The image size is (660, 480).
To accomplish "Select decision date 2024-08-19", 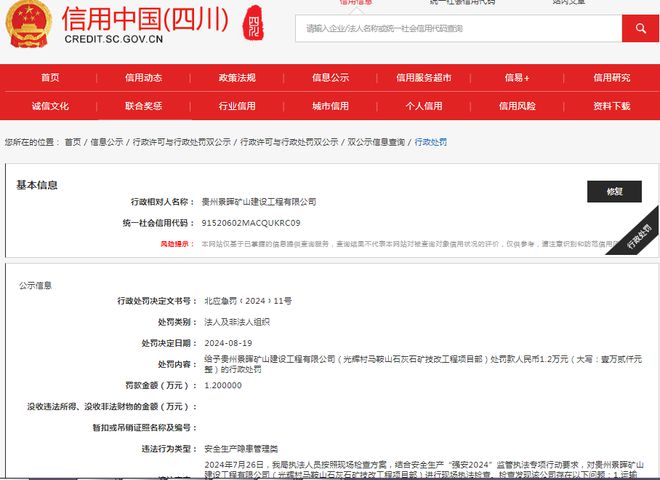I will 229,343.
